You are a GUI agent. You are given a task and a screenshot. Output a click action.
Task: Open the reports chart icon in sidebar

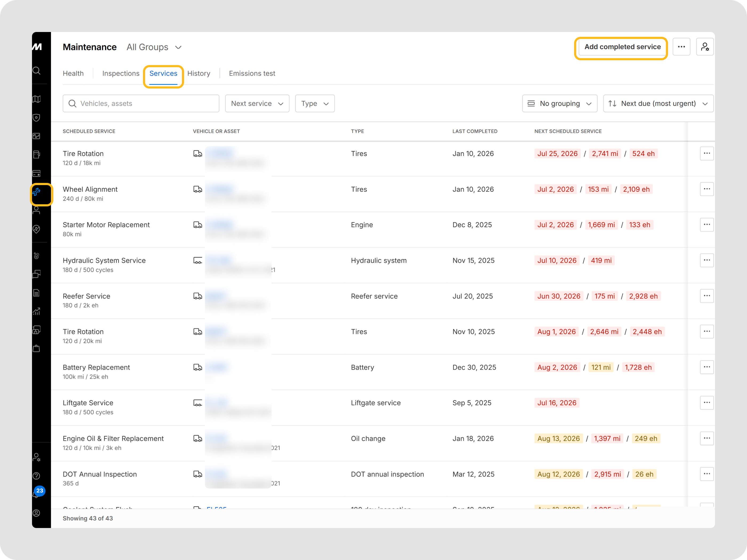point(37,311)
